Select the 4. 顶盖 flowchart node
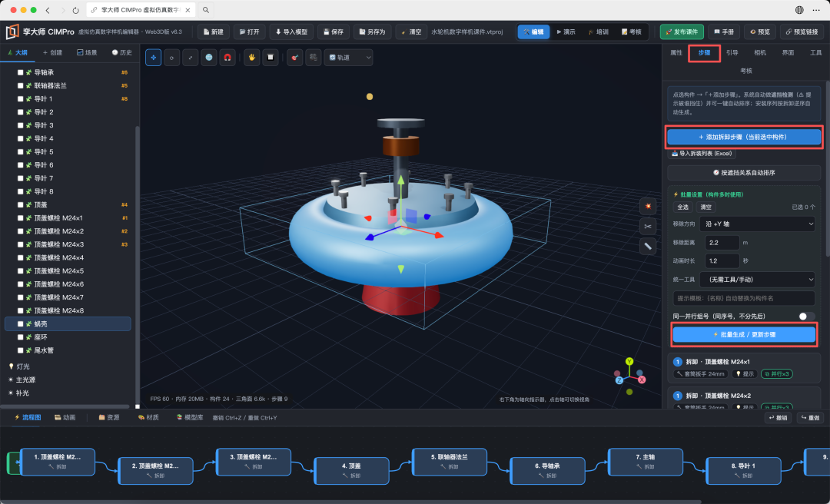This screenshot has width=830, height=504. 351,471
